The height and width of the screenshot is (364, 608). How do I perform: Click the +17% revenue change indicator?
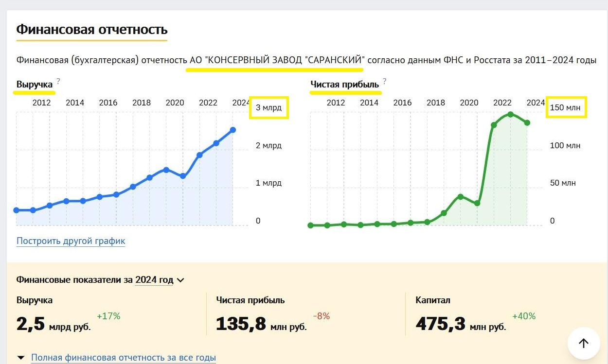108,316
